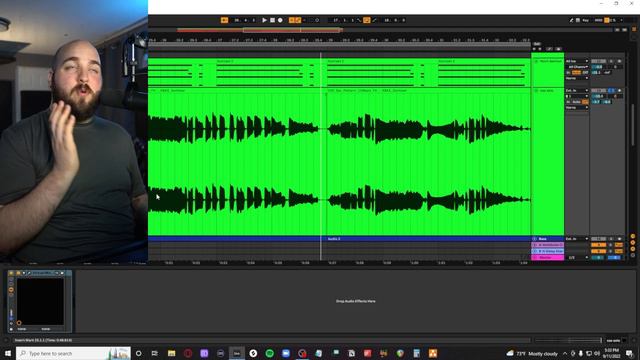This screenshot has width=640, height=360.
Task: Click the arm record button on the audio track
Action: (620, 91)
